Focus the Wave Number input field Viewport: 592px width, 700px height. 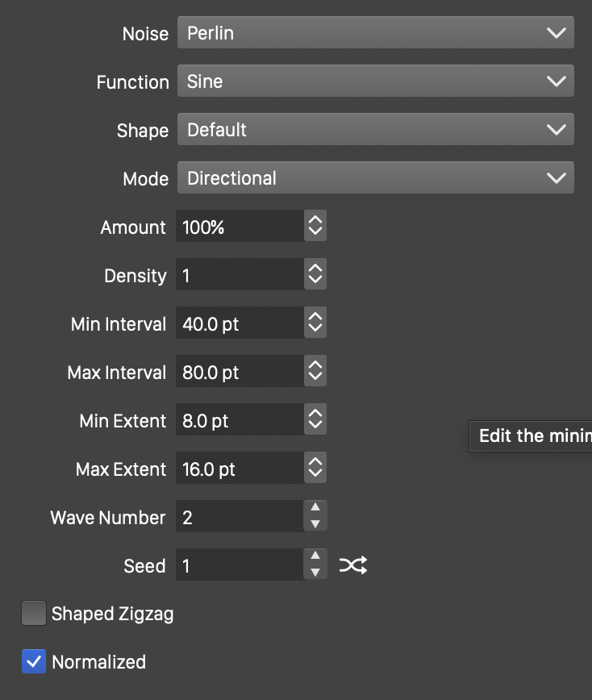(x=240, y=517)
